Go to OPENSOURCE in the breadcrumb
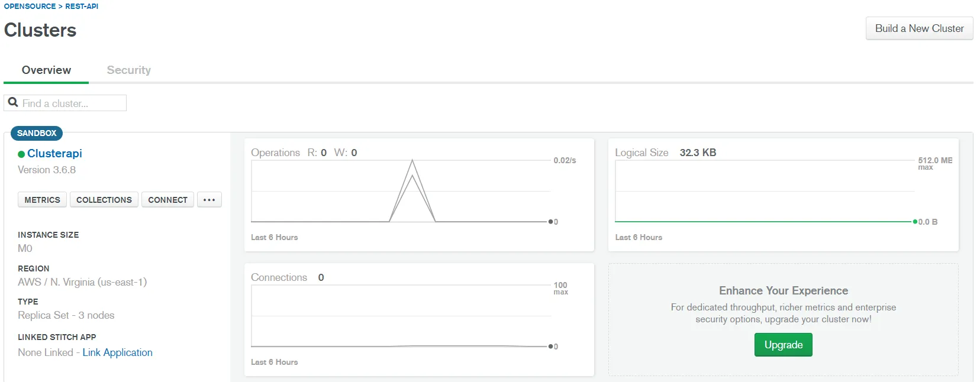This screenshot has height=382, width=980. pyautogui.click(x=30, y=6)
